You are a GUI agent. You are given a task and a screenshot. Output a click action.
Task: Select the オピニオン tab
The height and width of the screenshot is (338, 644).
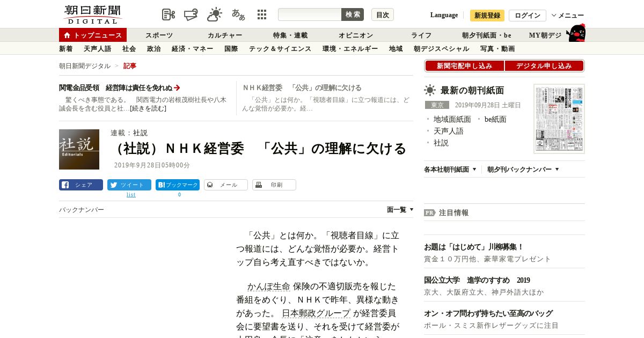pyautogui.click(x=356, y=35)
